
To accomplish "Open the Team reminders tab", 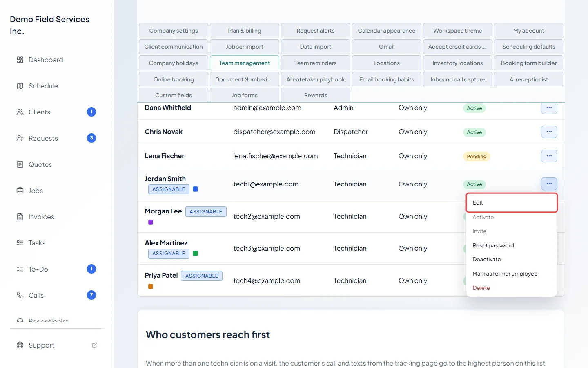I will click(316, 63).
